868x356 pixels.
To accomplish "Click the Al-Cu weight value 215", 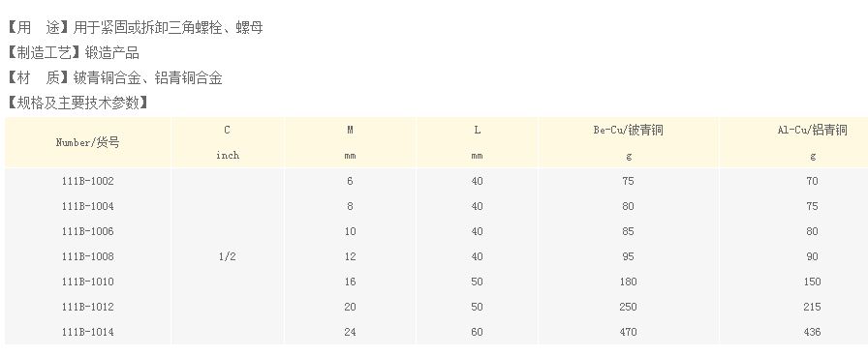I will click(x=812, y=307).
